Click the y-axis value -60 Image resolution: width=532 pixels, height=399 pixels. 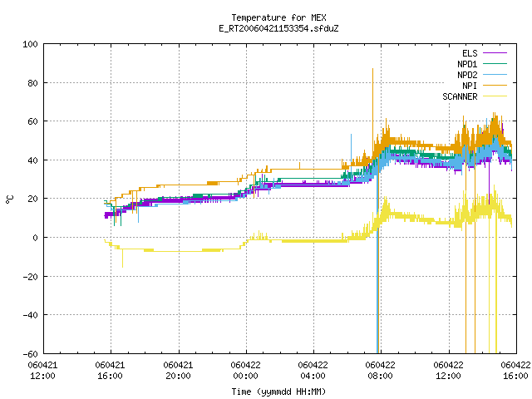coord(30,354)
